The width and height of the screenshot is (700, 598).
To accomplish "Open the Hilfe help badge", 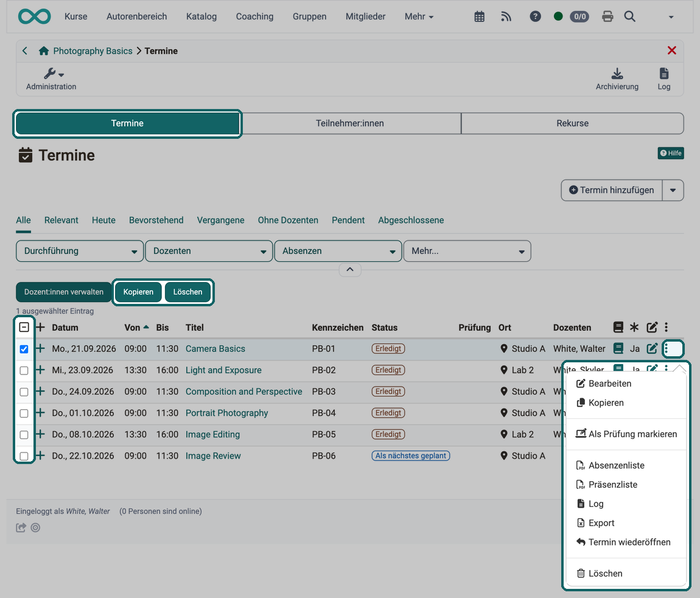I will [x=671, y=153].
